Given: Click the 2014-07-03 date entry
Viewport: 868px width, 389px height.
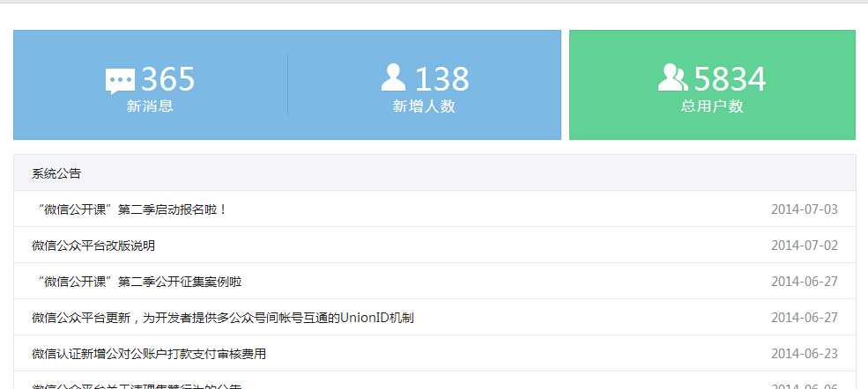Looking at the screenshot, I should pyautogui.click(x=805, y=209).
